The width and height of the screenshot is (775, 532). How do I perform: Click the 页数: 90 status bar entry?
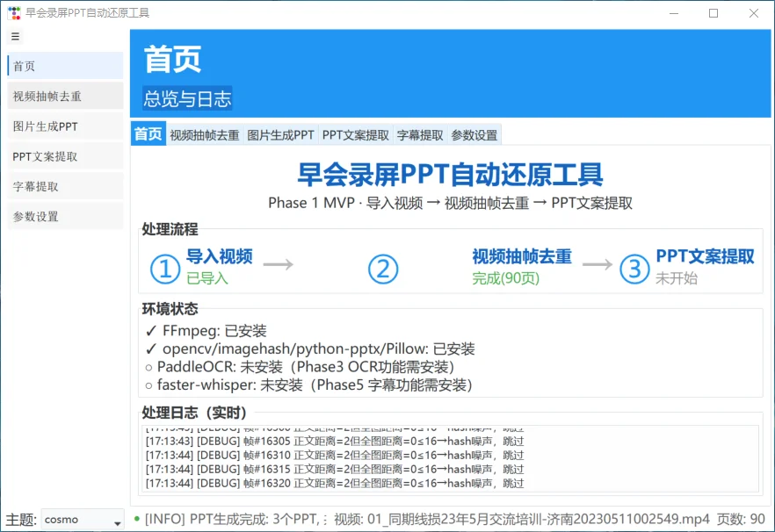tap(741, 519)
